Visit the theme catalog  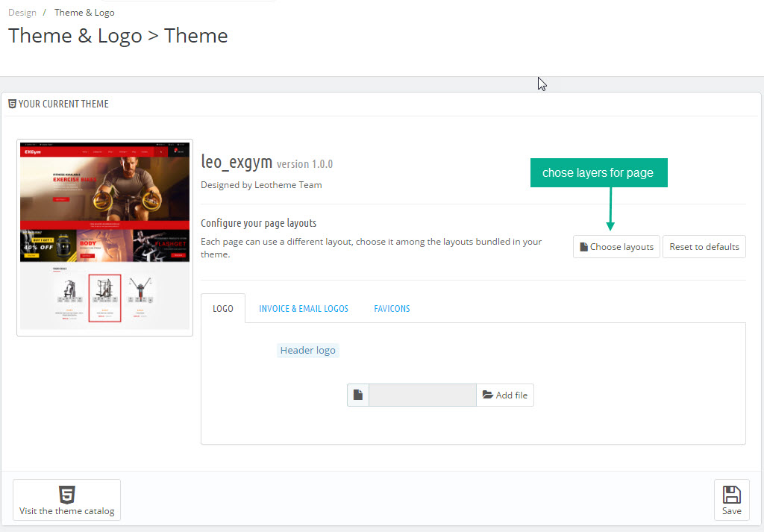point(66,500)
